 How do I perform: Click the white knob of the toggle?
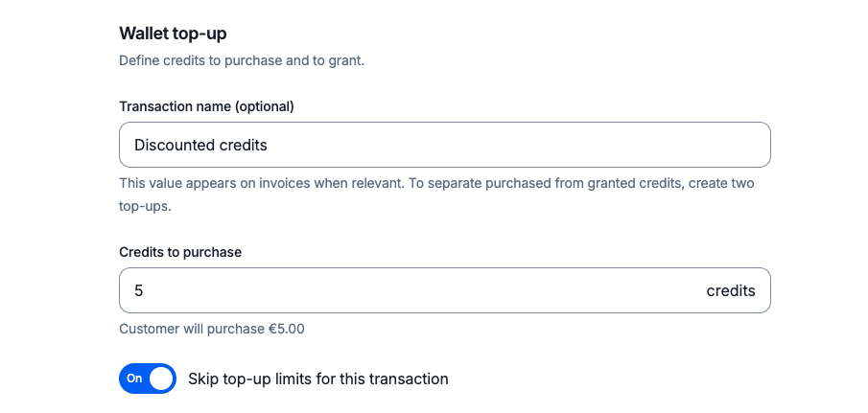[x=162, y=379]
